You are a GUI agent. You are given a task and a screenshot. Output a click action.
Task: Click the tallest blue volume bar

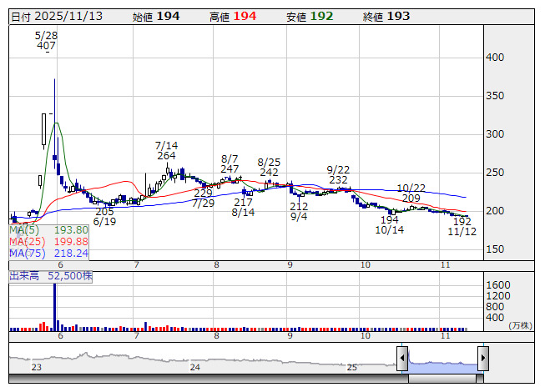pos(55,305)
